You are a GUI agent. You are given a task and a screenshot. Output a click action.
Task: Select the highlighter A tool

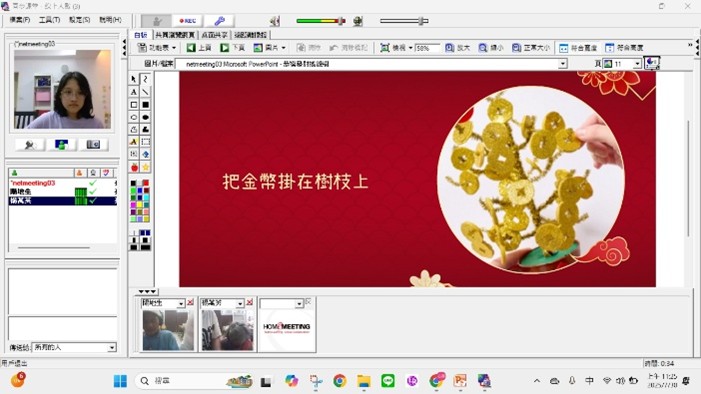(134, 142)
